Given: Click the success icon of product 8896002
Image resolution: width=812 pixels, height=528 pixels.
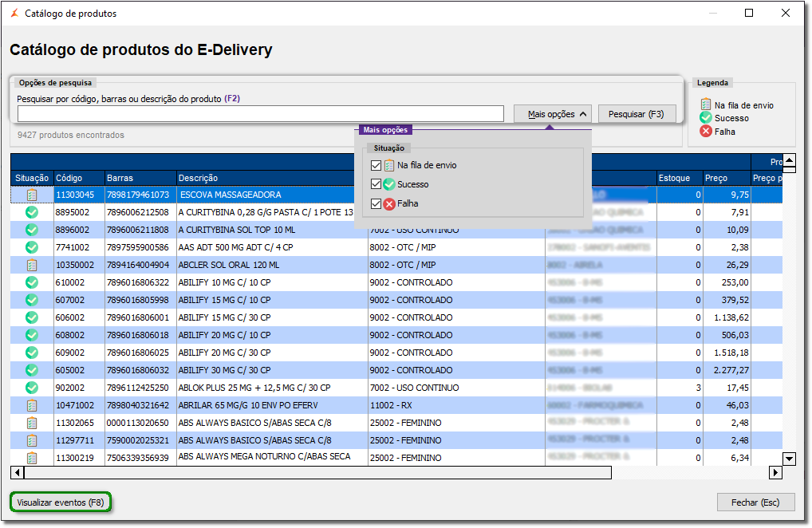Looking at the screenshot, I should (32, 230).
